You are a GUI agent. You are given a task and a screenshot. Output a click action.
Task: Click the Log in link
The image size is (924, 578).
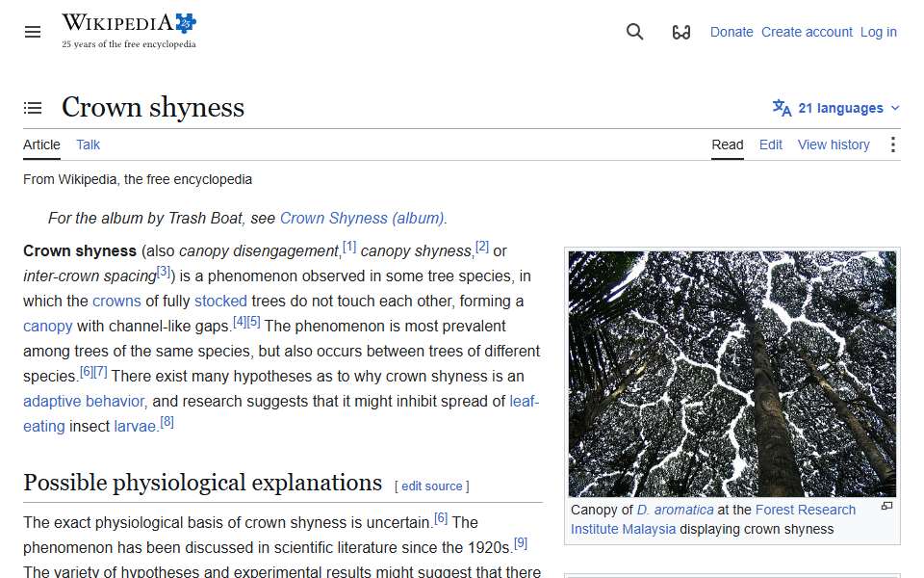point(878,32)
